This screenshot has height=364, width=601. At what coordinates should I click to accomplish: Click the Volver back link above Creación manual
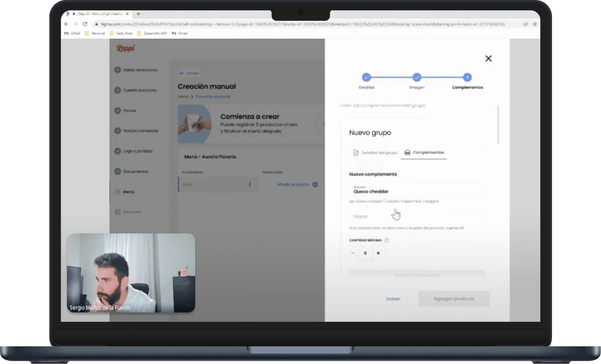tap(189, 73)
